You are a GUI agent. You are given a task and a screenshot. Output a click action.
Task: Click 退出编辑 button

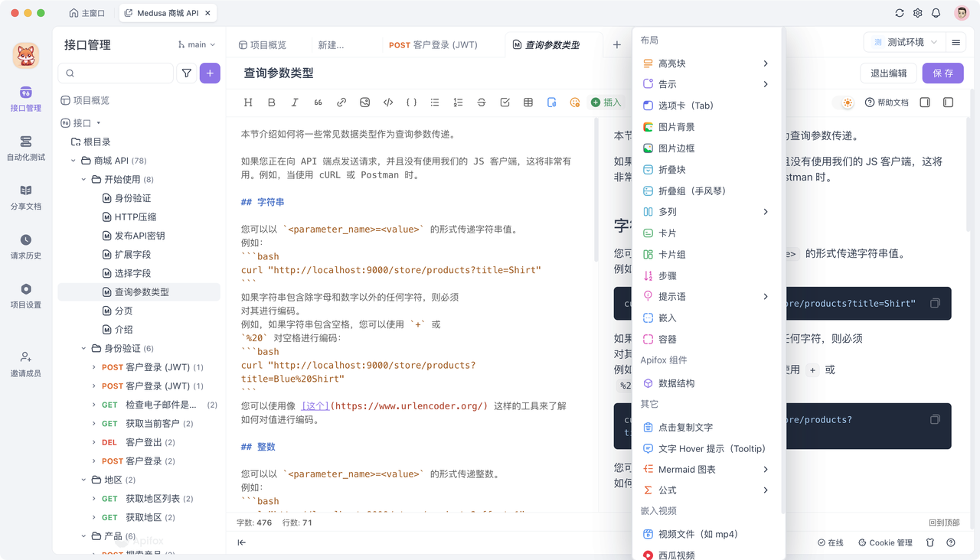coord(888,73)
